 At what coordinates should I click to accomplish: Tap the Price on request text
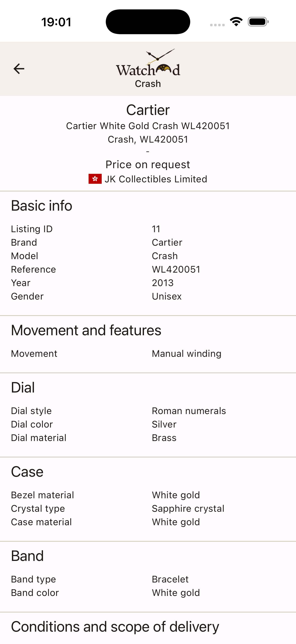[x=148, y=165]
